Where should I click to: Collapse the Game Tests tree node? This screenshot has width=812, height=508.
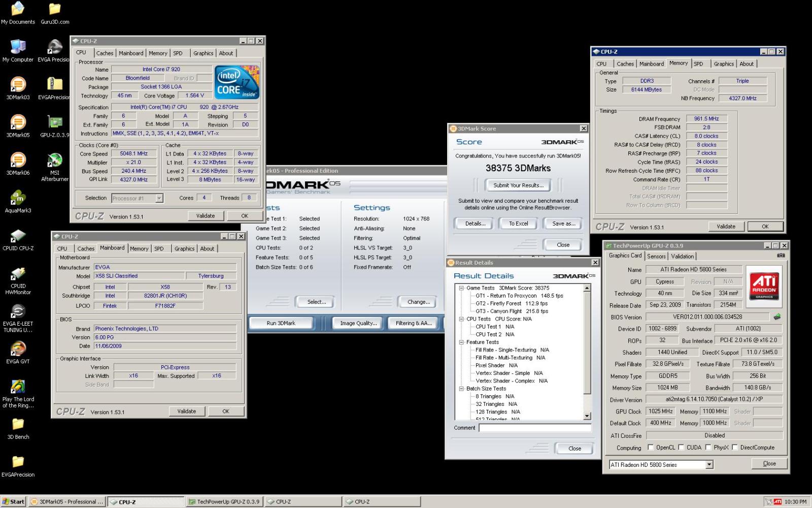click(x=461, y=288)
